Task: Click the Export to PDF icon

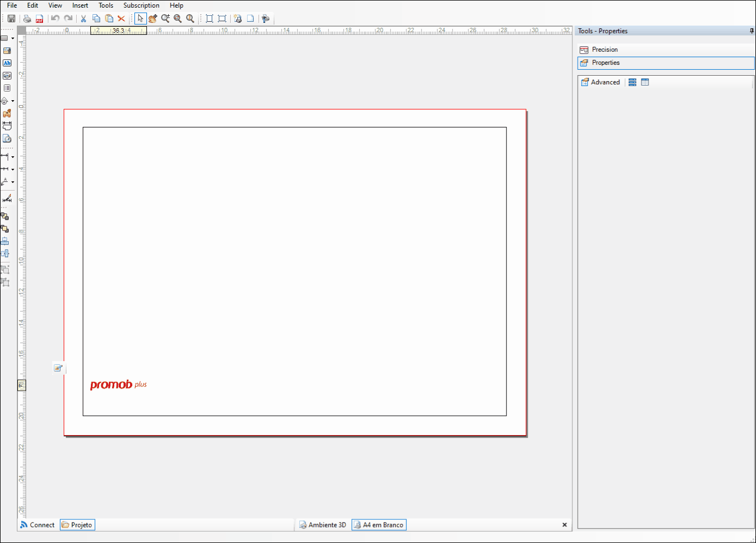Action: [40, 19]
